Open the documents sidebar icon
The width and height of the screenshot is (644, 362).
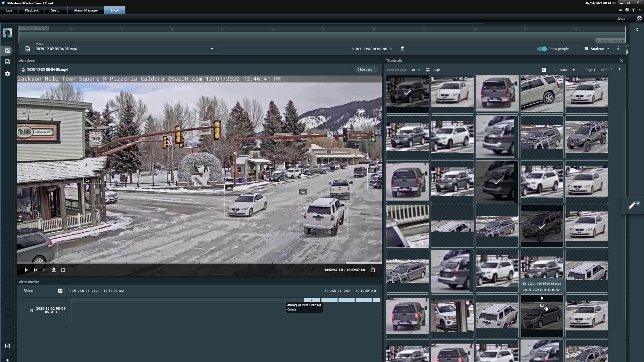[x=7, y=62]
